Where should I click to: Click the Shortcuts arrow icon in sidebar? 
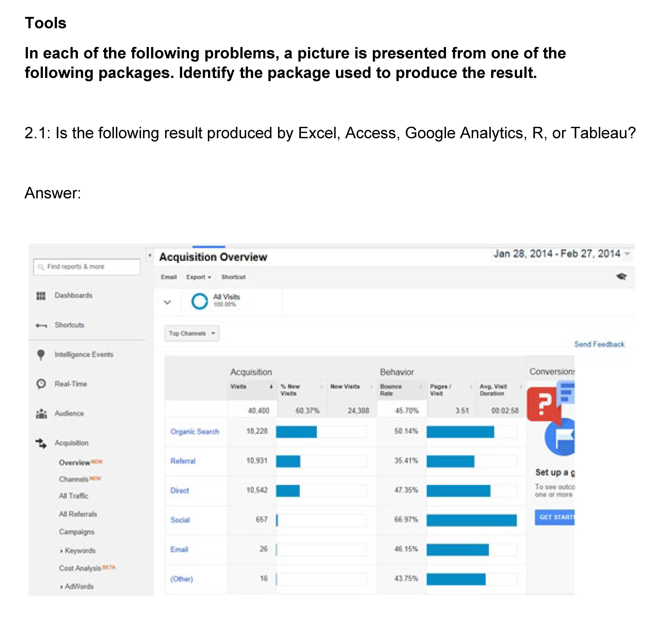[41, 326]
